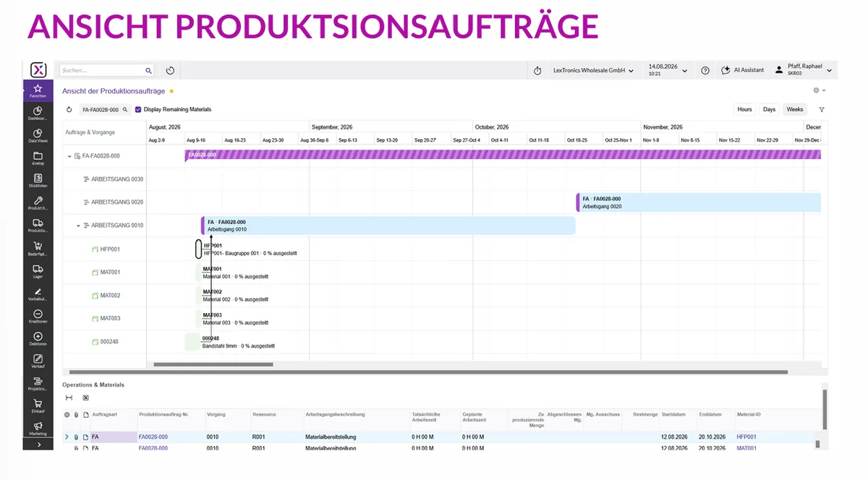This screenshot has width=868, height=480.
Task: Open Favoriten in the sidebar
Action: pyautogui.click(x=38, y=91)
